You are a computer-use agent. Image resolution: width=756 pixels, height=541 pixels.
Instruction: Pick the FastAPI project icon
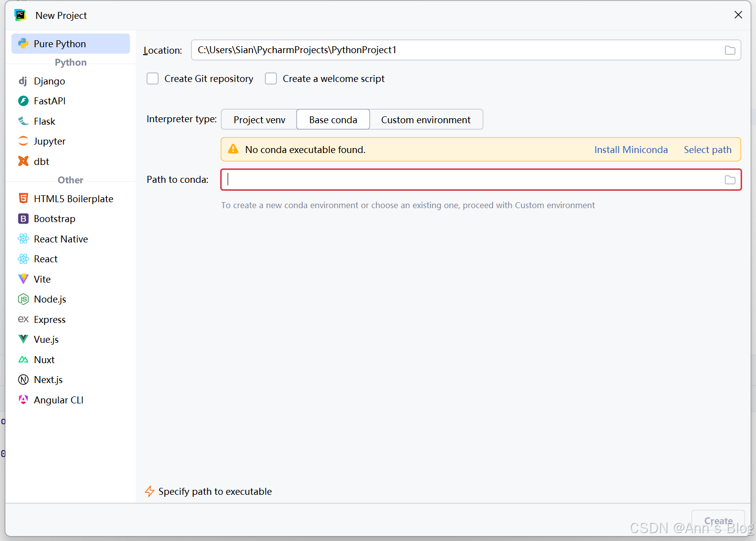coord(23,101)
